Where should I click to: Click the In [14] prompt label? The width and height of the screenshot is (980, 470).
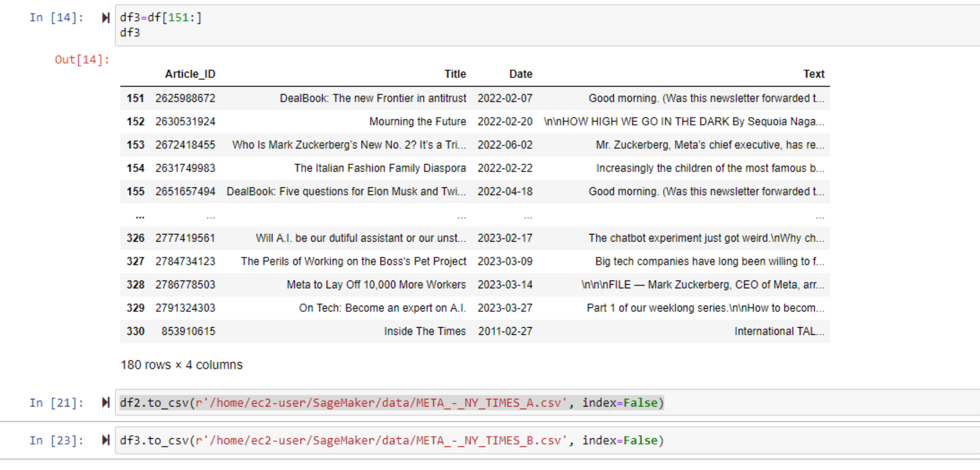click(x=56, y=18)
